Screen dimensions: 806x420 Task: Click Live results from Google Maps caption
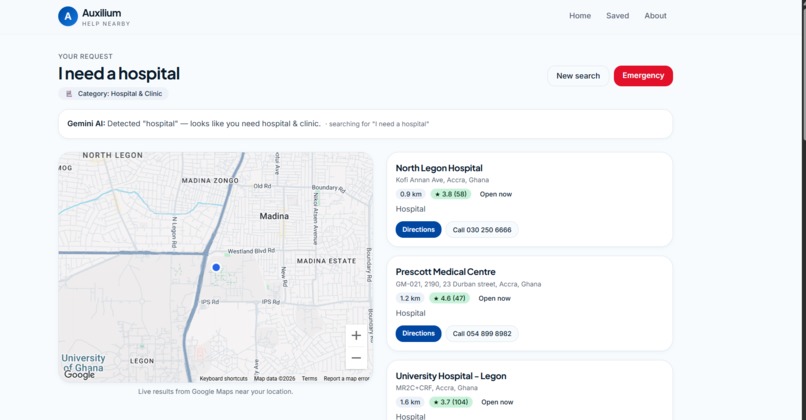[x=215, y=392]
